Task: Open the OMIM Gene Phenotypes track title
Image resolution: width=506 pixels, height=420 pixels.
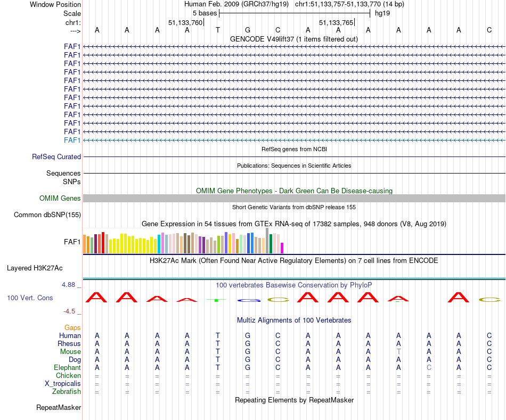Action: click(294, 191)
